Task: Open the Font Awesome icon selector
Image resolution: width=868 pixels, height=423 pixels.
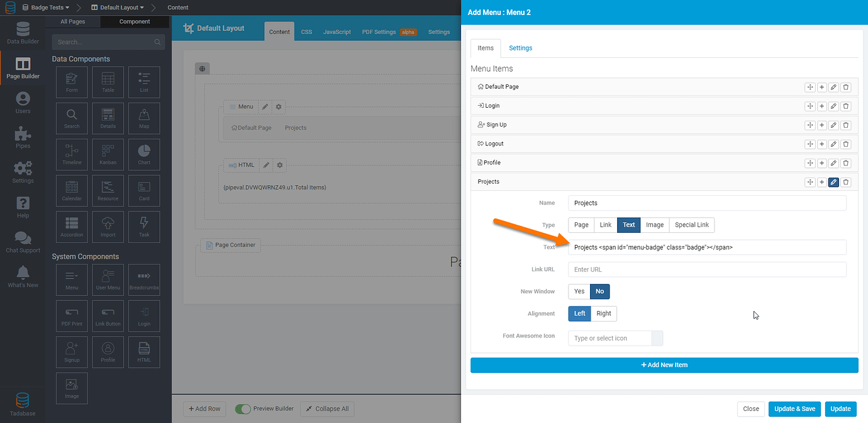Action: pos(657,338)
